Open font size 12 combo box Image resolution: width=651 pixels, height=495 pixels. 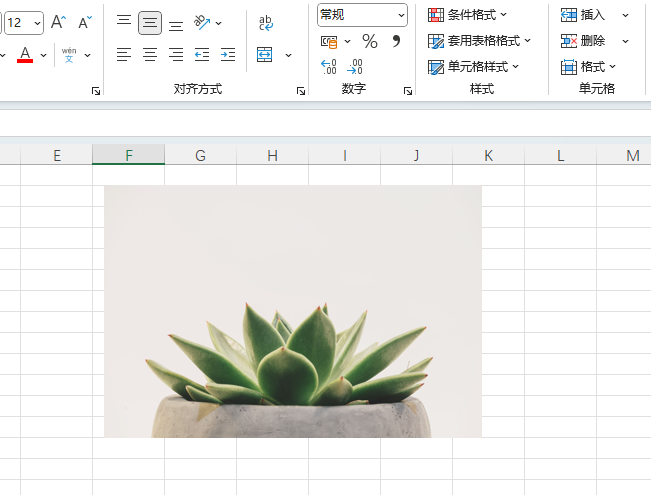(x=24, y=22)
